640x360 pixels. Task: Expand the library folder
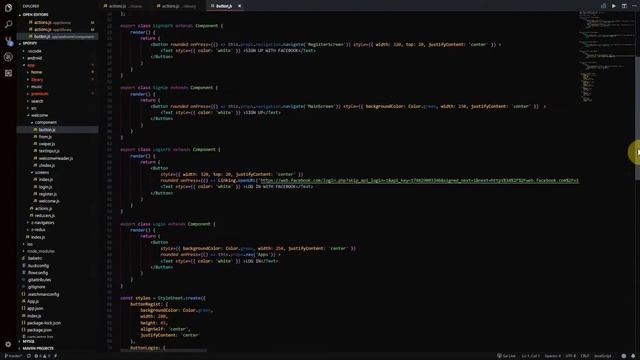(37, 80)
